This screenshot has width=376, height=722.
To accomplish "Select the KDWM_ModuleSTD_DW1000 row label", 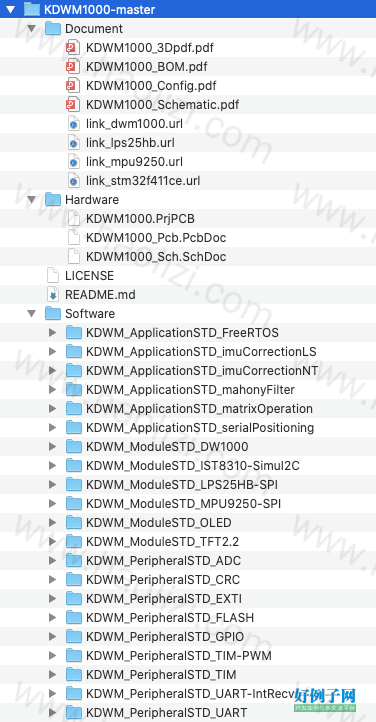I will [x=167, y=447].
